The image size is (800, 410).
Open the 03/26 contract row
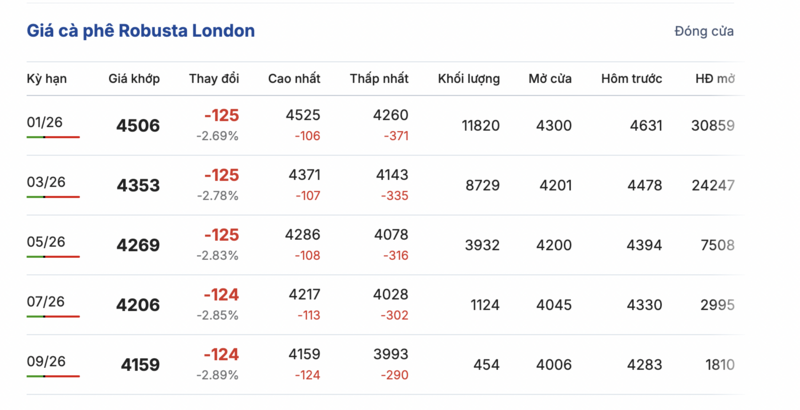45,182
